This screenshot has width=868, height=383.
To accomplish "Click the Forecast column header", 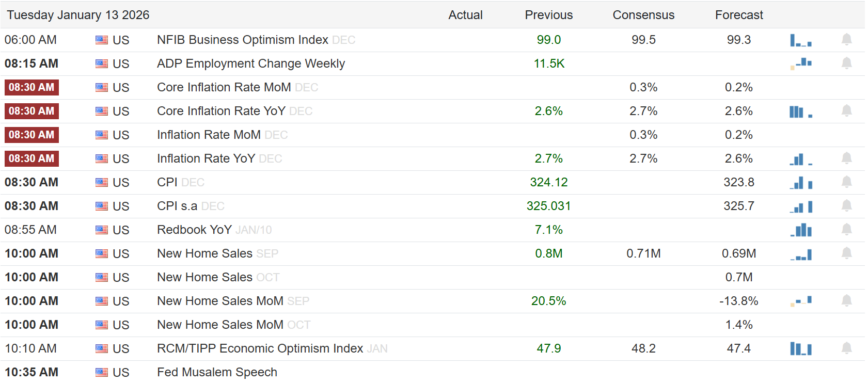I will pos(738,15).
